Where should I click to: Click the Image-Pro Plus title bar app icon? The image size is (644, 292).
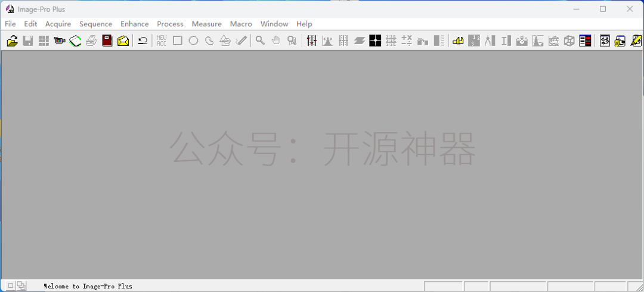tap(10, 9)
